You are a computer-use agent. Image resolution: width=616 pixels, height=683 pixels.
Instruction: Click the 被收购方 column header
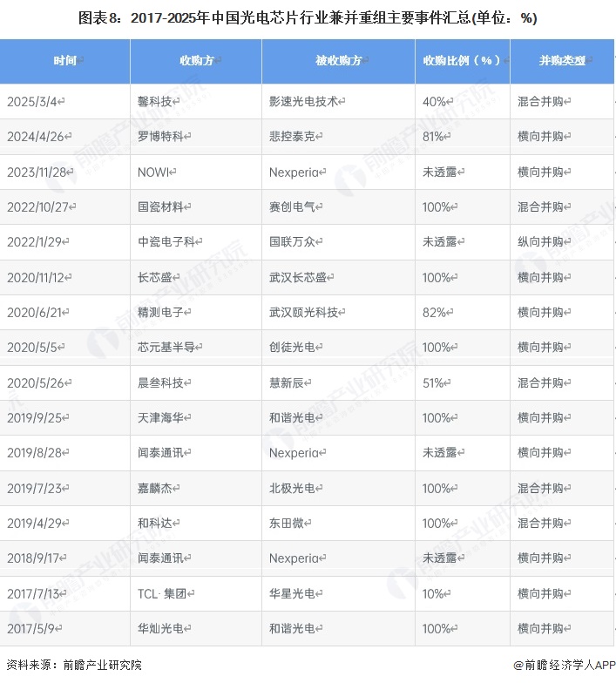tap(338, 61)
